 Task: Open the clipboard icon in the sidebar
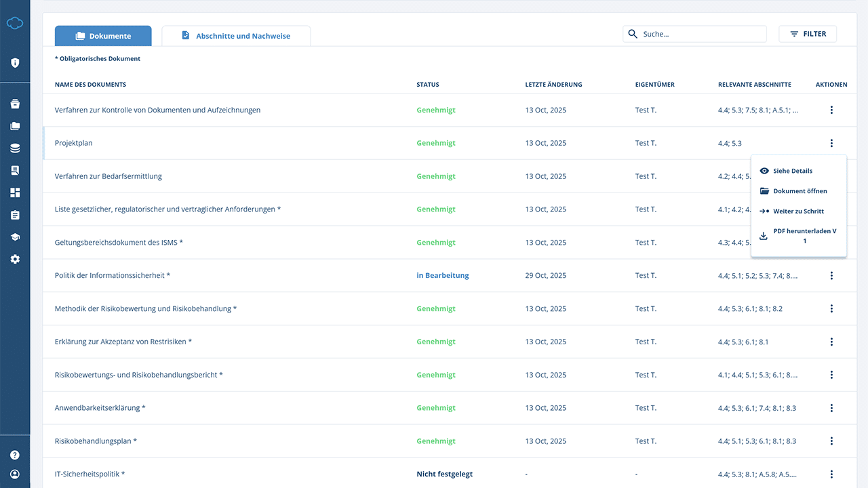point(15,215)
